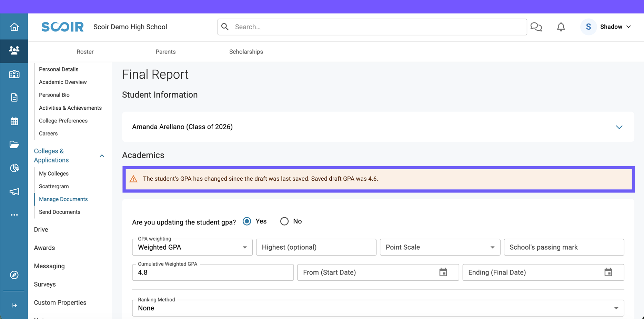Screen dimensions: 644x319
Task: Open the pie chart reports icon
Action: (14, 168)
